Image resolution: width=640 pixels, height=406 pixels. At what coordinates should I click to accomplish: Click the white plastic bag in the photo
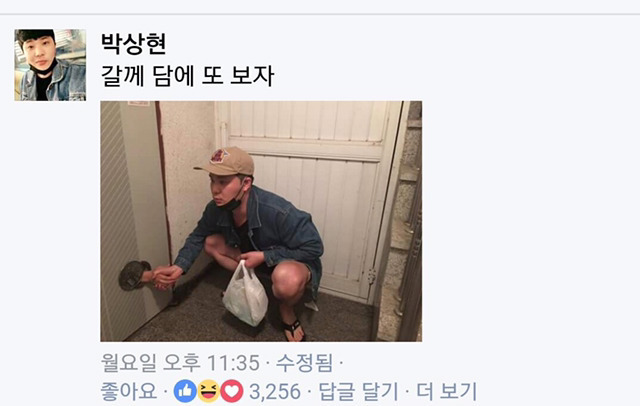point(245,295)
